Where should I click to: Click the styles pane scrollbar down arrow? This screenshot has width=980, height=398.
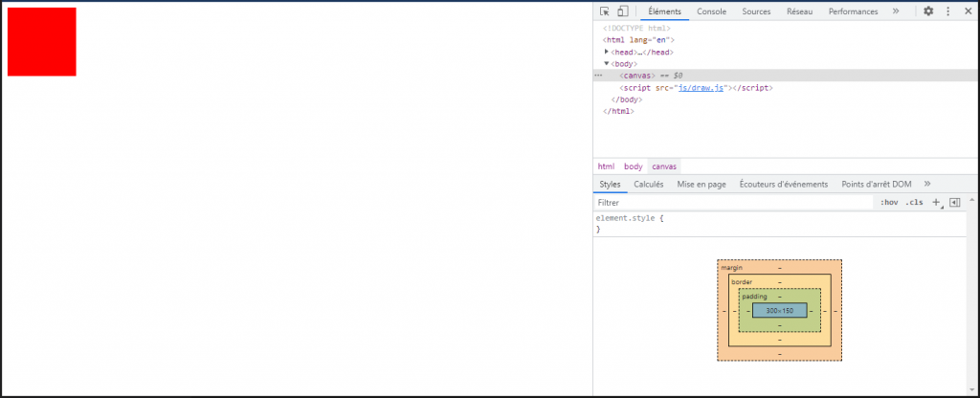[972, 390]
